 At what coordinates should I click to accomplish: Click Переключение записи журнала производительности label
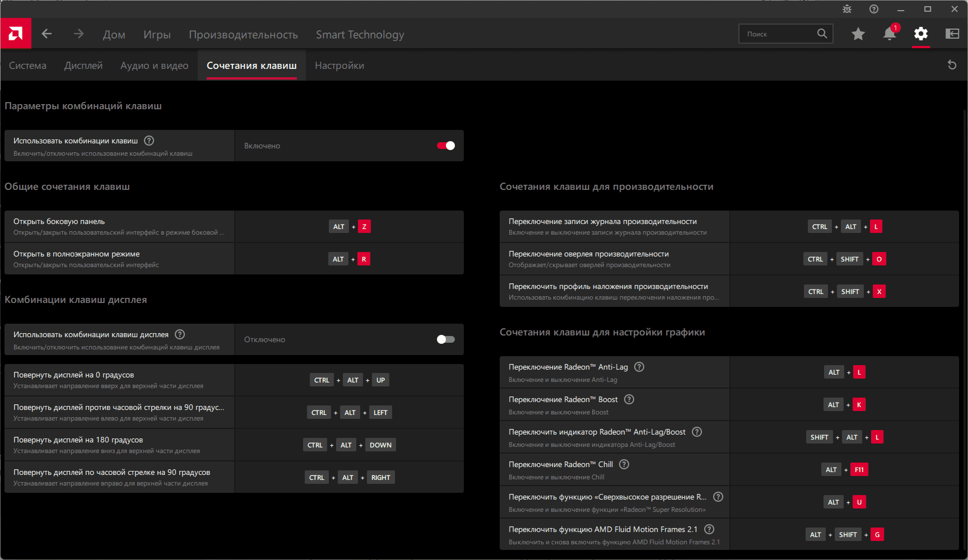[x=603, y=222]
